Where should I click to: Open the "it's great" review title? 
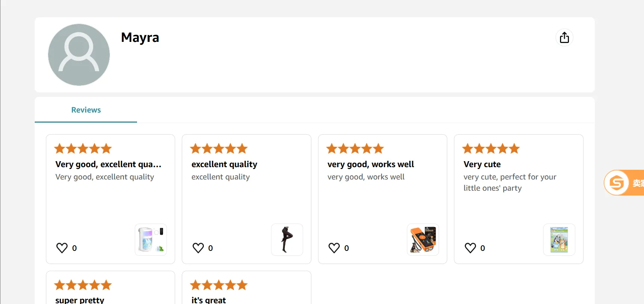(209, 300)
